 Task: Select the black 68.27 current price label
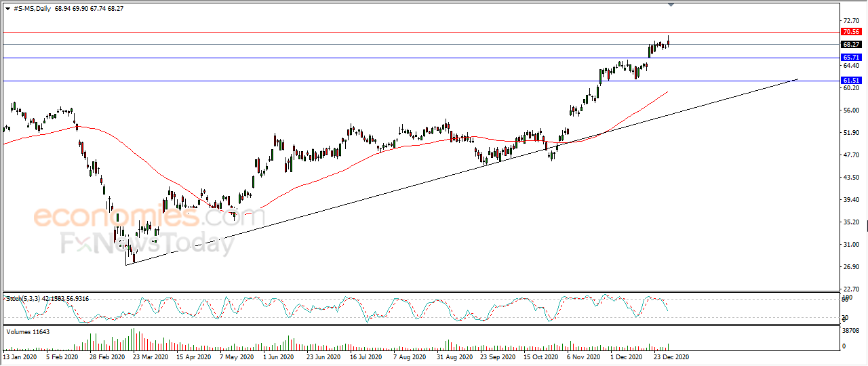pyautogui.click(x=850, y=44)
